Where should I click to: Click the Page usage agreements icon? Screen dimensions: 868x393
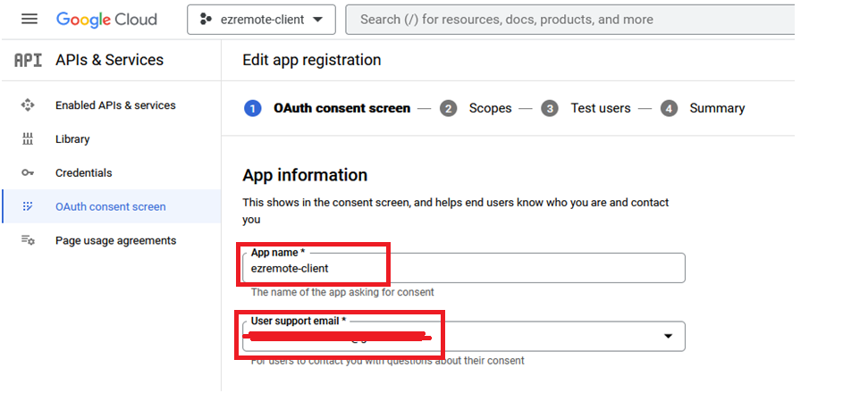pyautogui.click(x=28, y=240)
